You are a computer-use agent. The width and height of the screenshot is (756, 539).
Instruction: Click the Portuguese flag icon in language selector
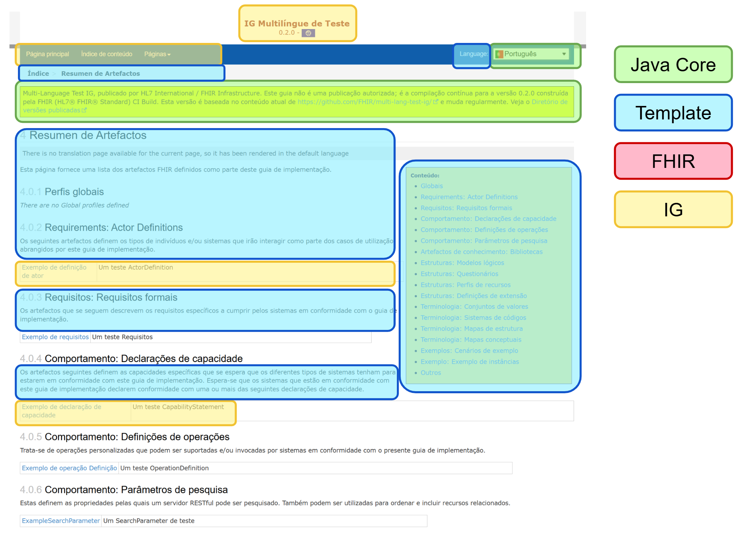(500, 54)
